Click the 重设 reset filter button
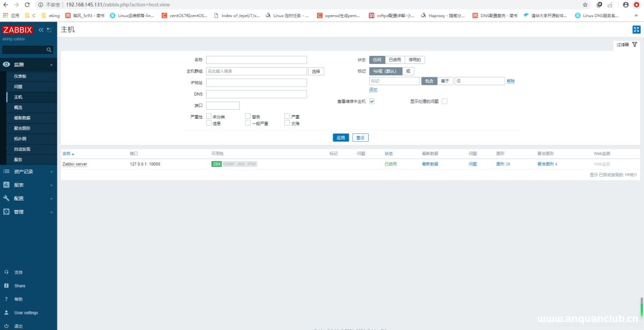Viewport: 644px width, 330px height. pos(360,138)
